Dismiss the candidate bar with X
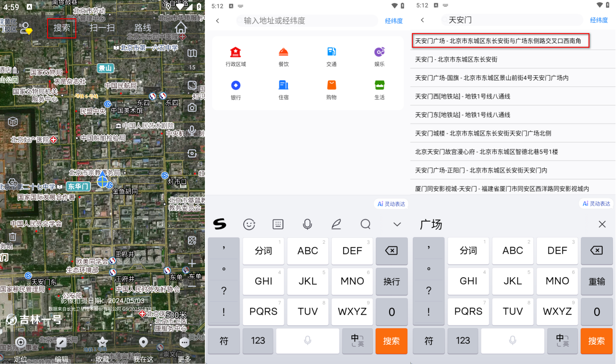The height and width of the screenshot is (364, 616). pyautogui.click(x=602, y=224)
